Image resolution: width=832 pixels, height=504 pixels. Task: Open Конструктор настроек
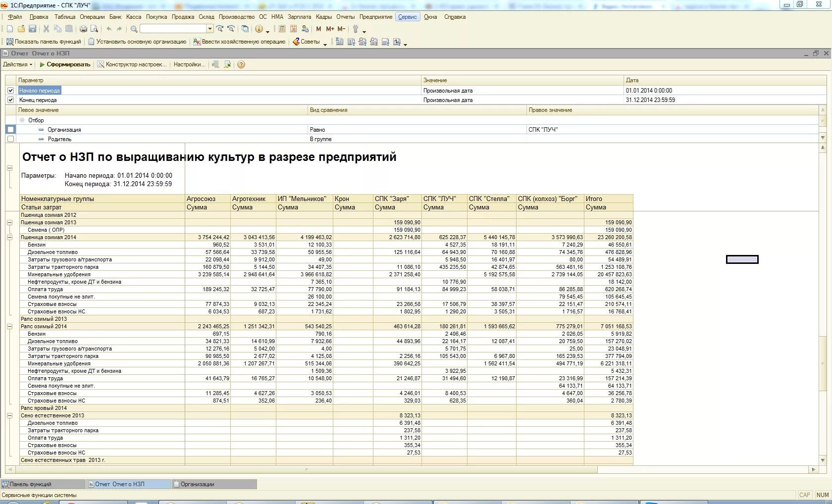click(x=132, y=64)
